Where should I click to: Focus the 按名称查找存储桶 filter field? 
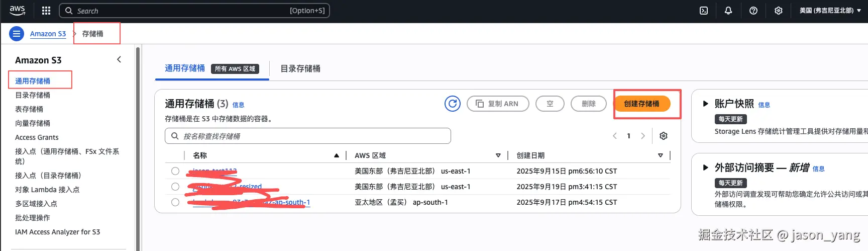pyautogui.click(x=308, y=136)
